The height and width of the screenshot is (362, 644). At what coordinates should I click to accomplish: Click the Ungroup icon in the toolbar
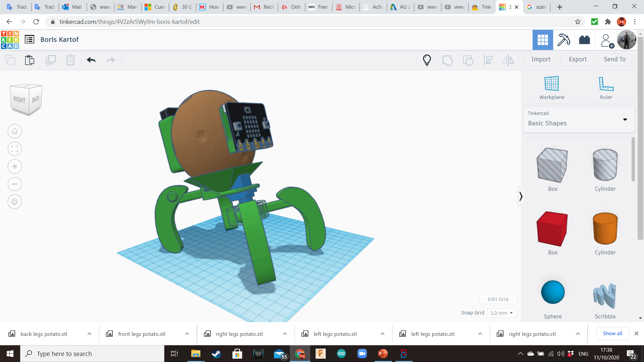pos(468,60)
